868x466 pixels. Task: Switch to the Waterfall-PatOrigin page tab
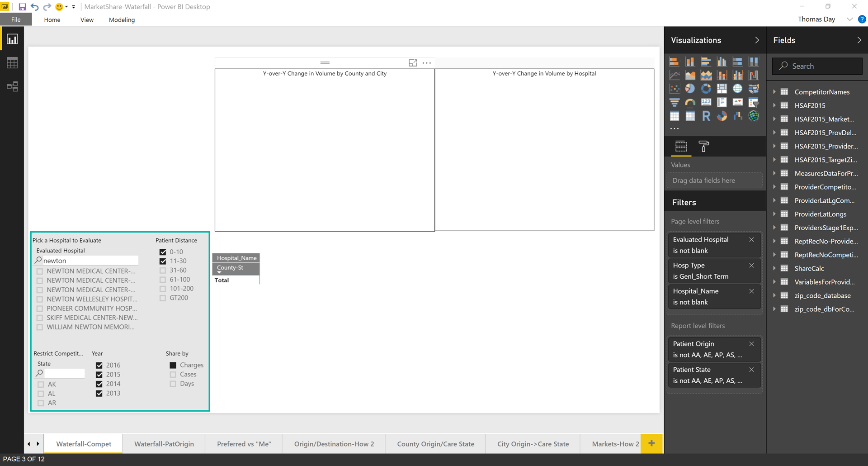[x=164, y=444]
